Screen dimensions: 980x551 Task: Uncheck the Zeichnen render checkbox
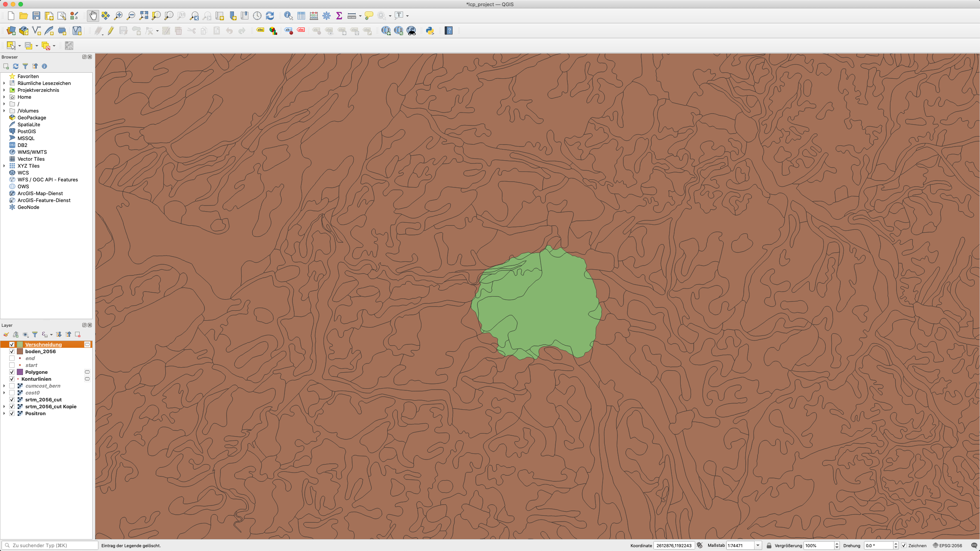pos(904,545)
